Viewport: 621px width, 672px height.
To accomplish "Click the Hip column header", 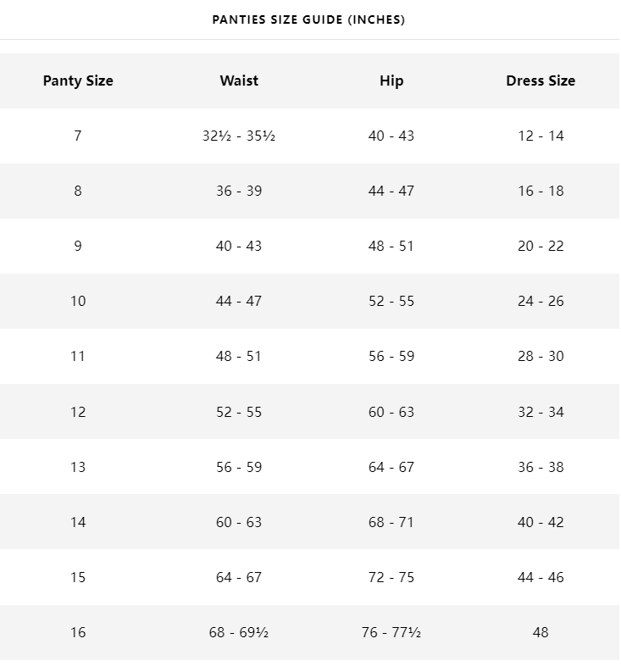I will point(391,81).
